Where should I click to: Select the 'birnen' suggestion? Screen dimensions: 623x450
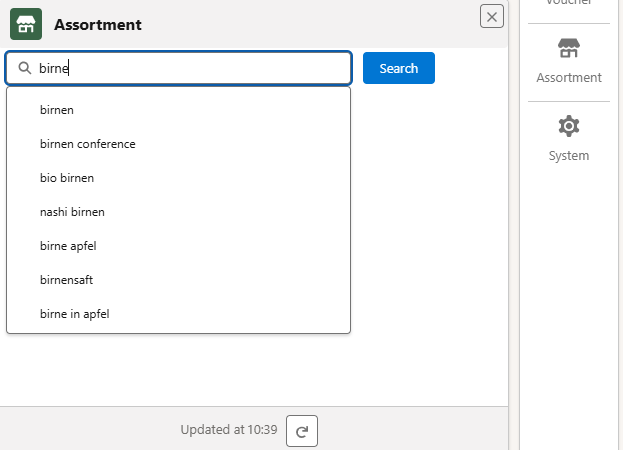(x=57, y=109)
